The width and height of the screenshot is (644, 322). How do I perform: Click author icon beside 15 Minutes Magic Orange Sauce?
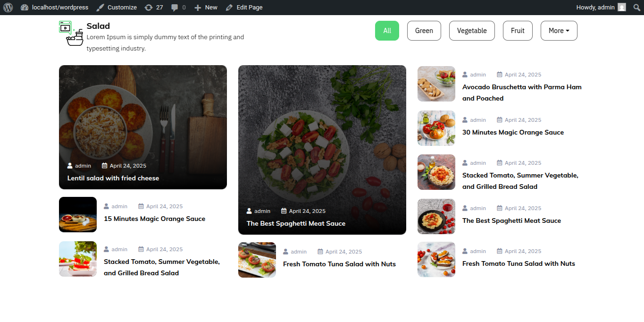coord(106,206)
